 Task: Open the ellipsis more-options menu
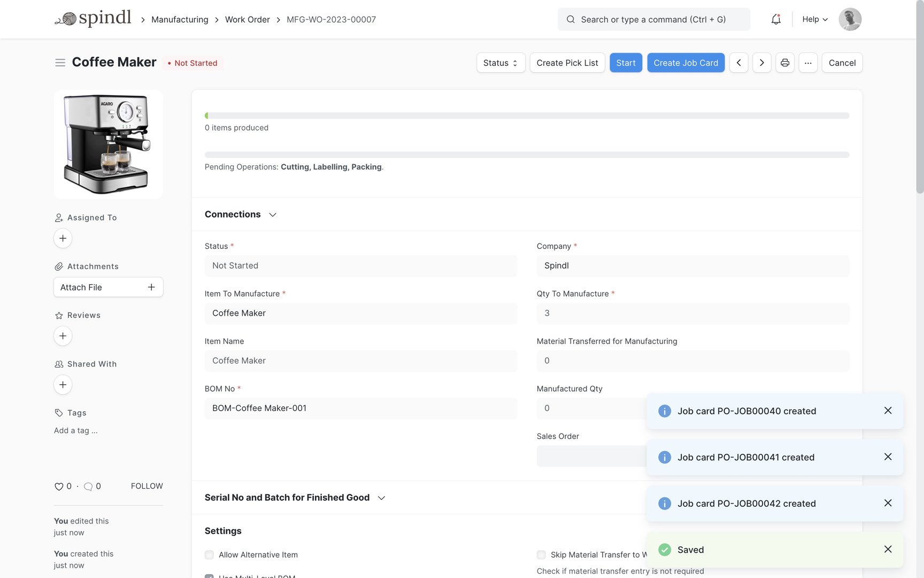[808, 63]
